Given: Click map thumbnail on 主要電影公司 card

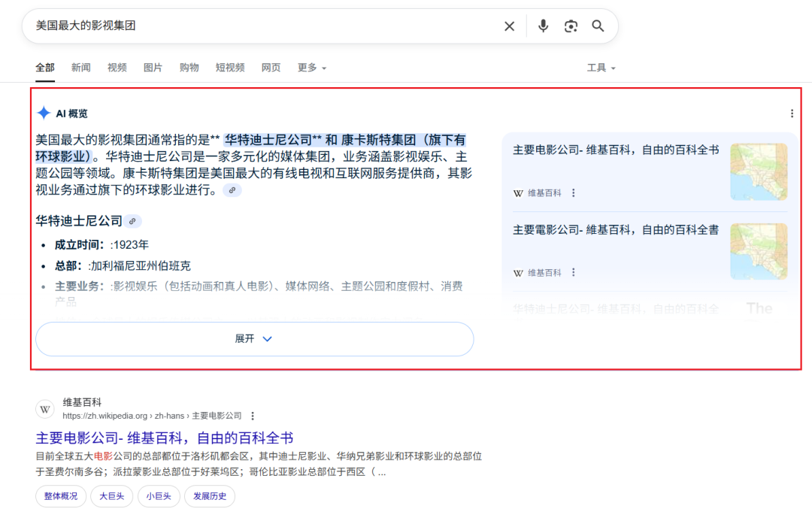Looking at the screenshot, I should tap(759, 252).
